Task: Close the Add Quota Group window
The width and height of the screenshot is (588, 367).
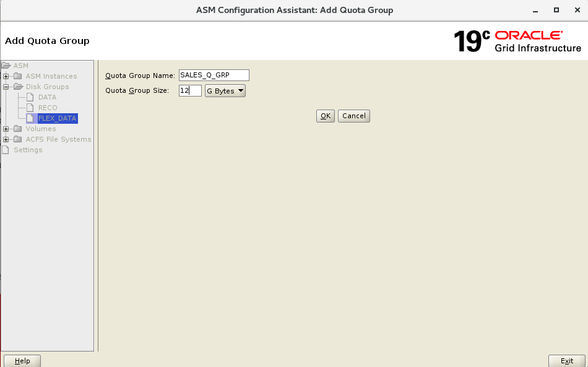Action: coord(577,10)
